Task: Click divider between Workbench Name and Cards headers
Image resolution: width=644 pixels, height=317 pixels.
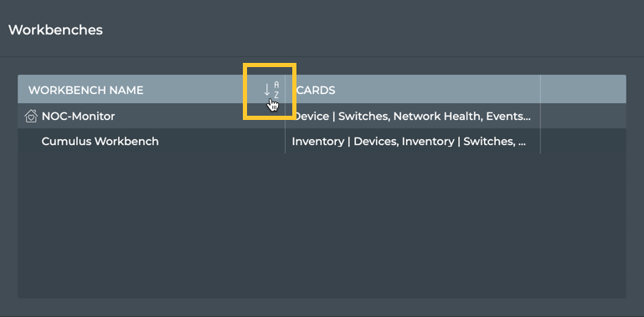Action: pos(285,89)
